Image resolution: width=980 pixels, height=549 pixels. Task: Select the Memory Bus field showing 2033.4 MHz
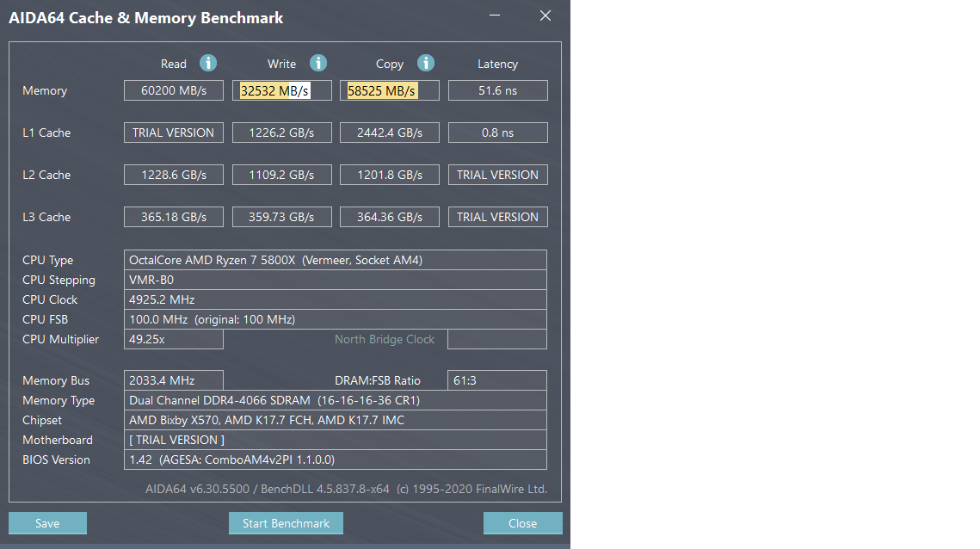tap(173, 379)
